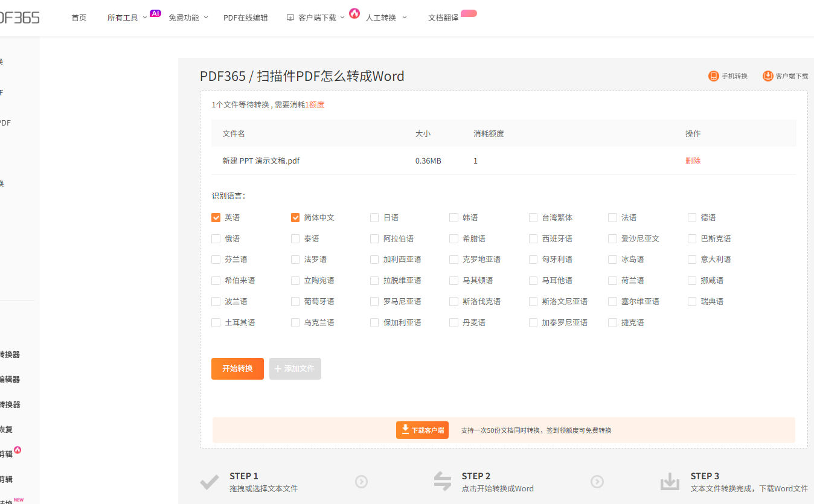Uncheck the 简体中文 language checkbox
The image size is (814, 504).
pyautogui.click(x=295, y=218)
